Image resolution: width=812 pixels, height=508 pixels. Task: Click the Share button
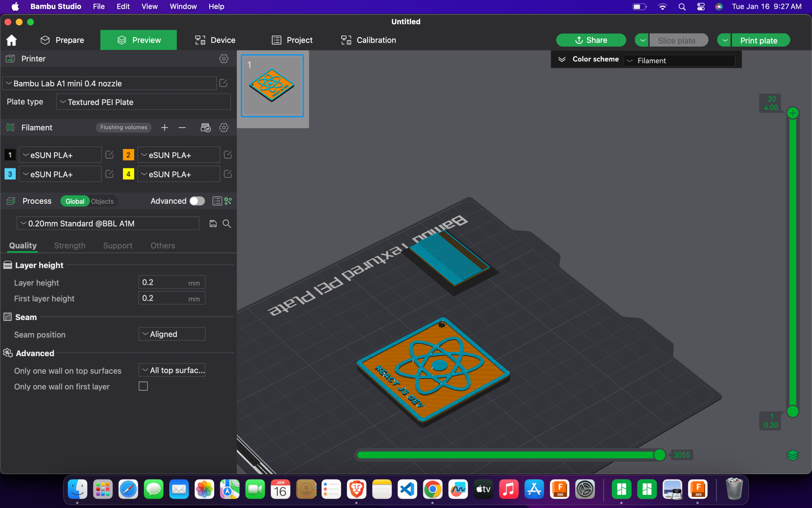(591, 40)
